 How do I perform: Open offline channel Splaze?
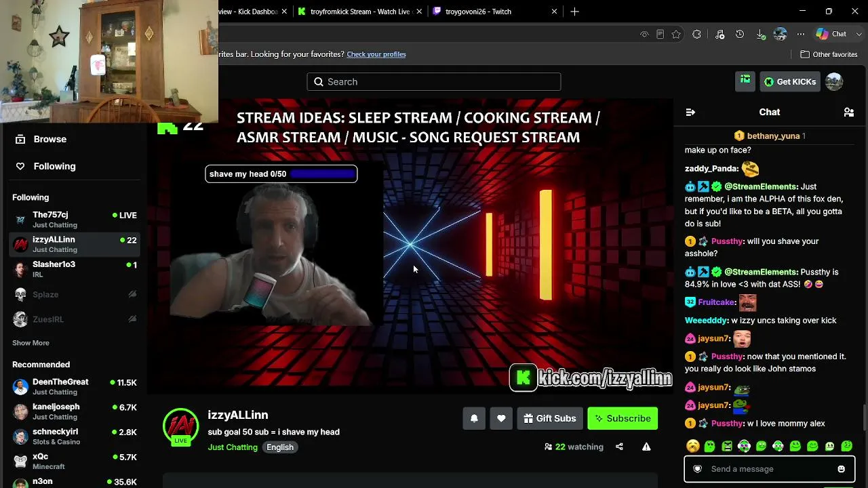(75, 294)
